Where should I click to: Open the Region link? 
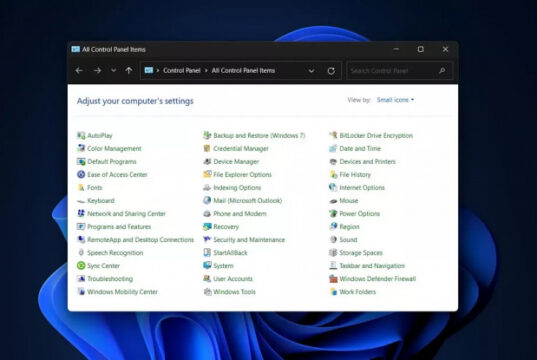coord(349,227)
